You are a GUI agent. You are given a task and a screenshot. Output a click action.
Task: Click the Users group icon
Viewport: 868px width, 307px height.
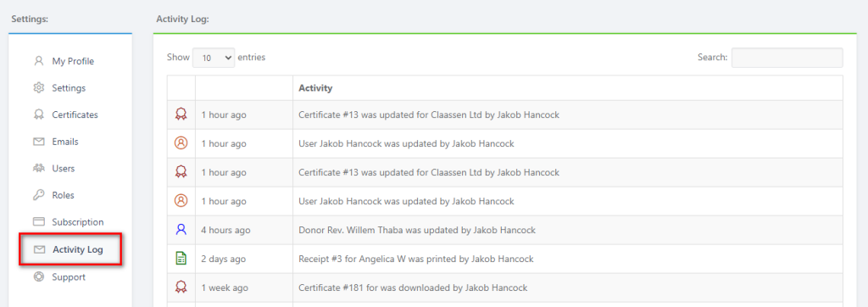pyautogui.click(x=38, y=168)
